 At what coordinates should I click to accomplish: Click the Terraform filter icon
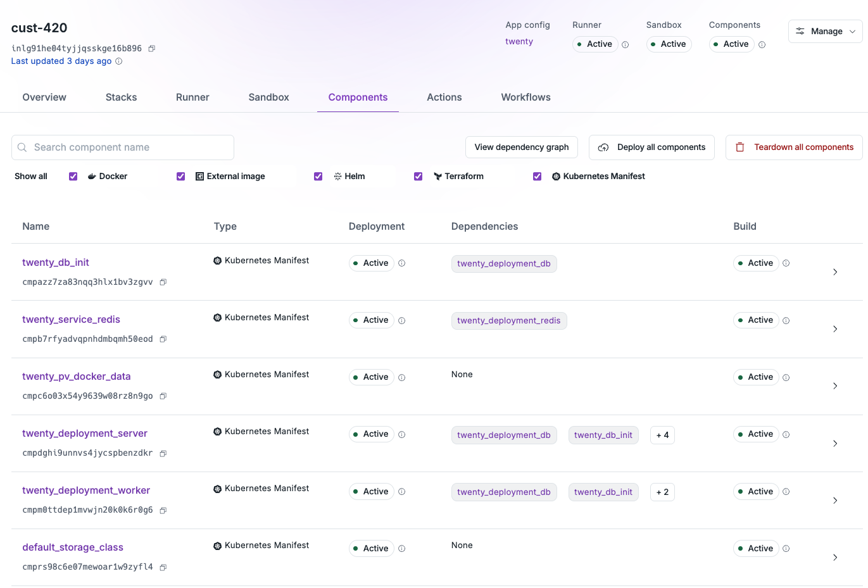[x=437, y=176]
